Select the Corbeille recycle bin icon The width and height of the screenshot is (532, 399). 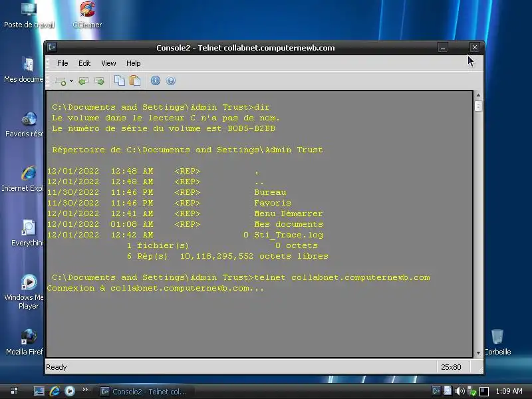[497, 342]
